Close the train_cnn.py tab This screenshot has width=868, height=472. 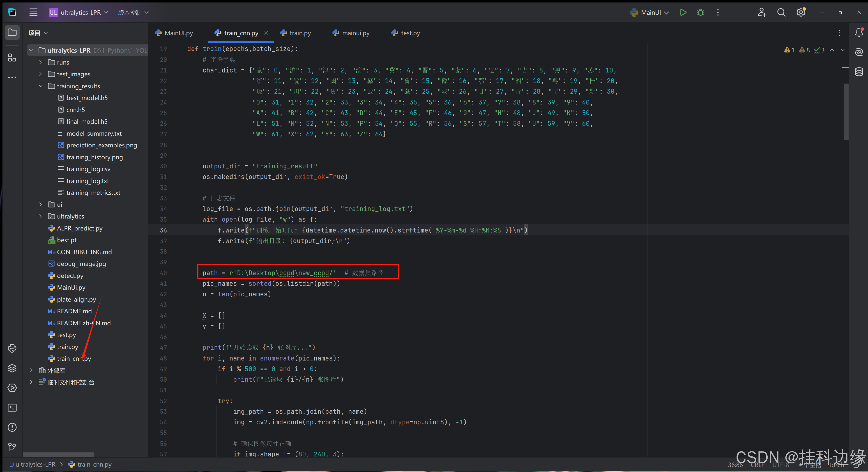tap(266, 33)
